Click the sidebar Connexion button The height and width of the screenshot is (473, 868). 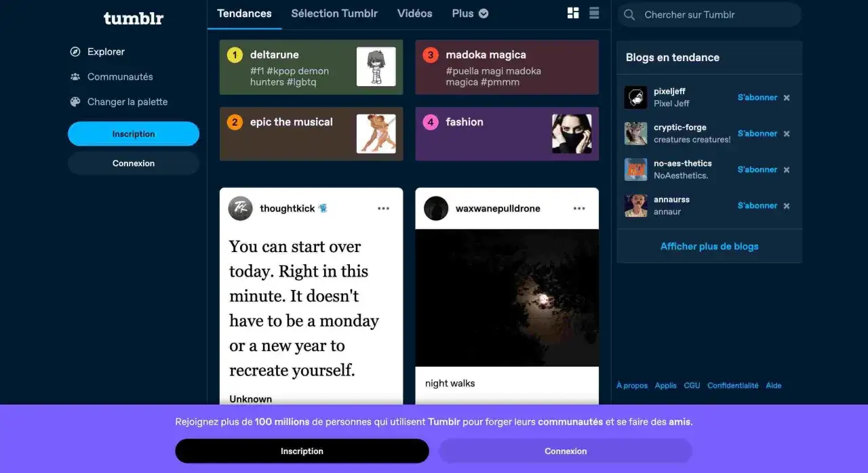[134, 163]
